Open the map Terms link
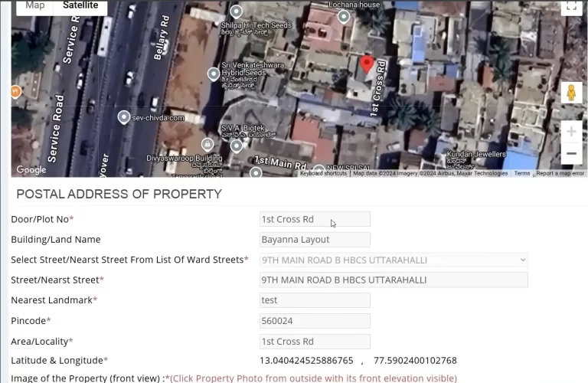The image size is (588, 383). 522,173
